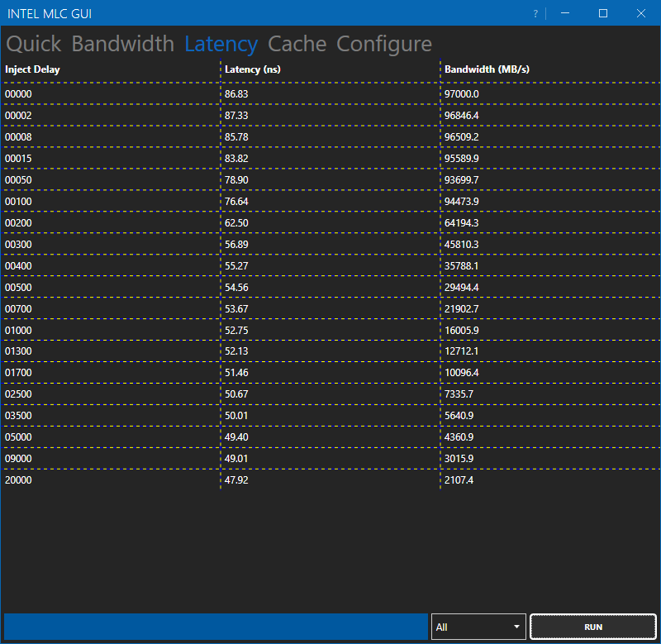The image size is (661, 644).
Task: Select bandwidth value 64194.3
Action: 461,223
